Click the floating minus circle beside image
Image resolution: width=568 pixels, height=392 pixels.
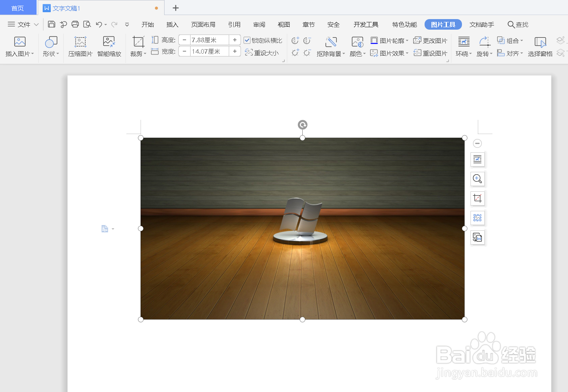[x=477, y=143]
